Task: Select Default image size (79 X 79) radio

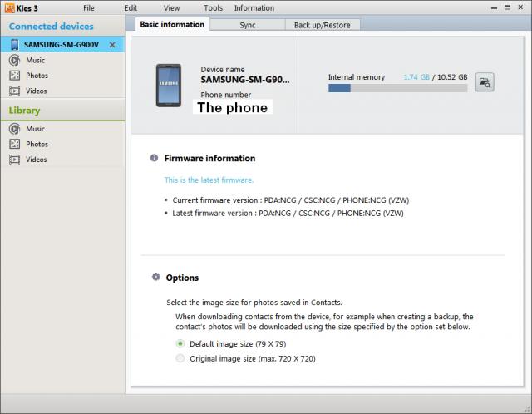Action: click(x=180, y=343)
